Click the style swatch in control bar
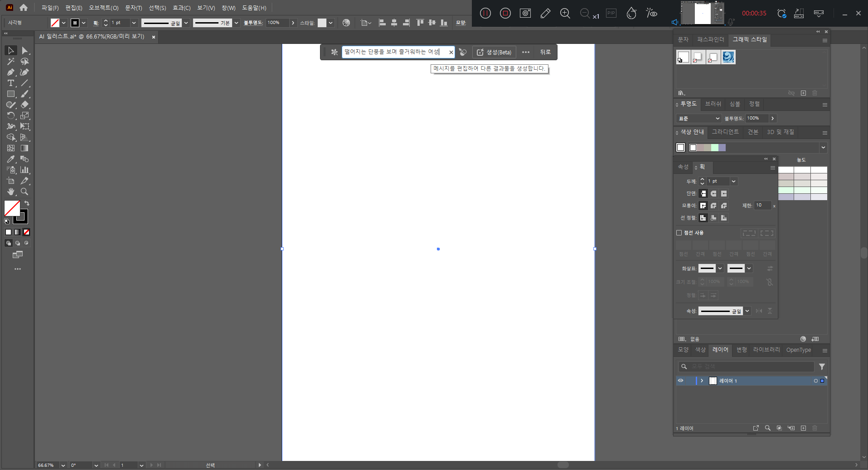The width and height of the screenshot is (868, 470). [x=322, y=23]
